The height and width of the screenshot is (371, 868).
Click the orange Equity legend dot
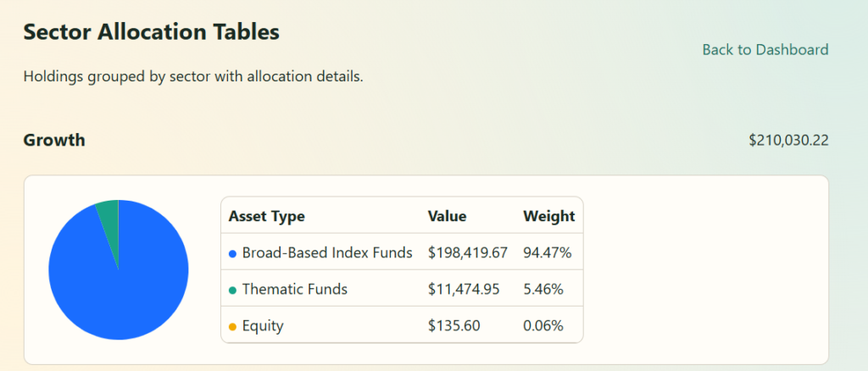232,327
